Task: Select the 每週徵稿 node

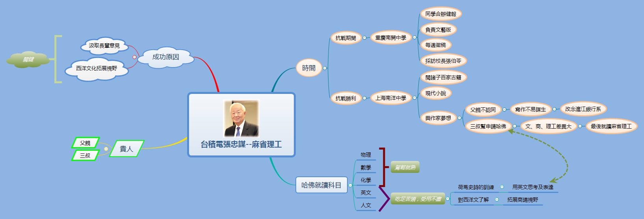Action: click(436, 45)
